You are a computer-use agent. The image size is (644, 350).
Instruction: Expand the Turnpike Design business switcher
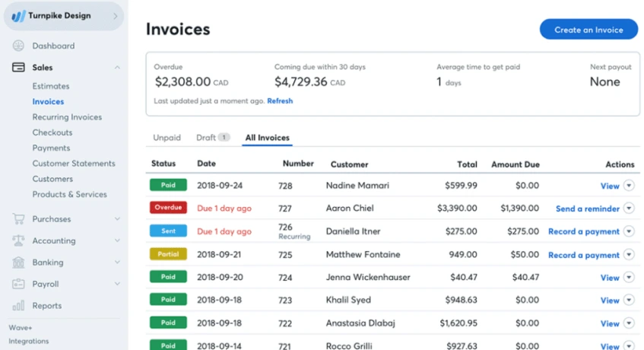click(116, 16)
